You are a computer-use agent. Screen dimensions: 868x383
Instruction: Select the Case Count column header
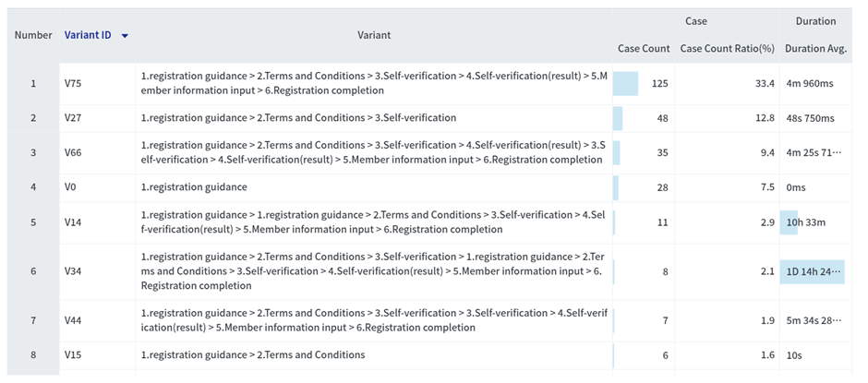tap(644, 48)
